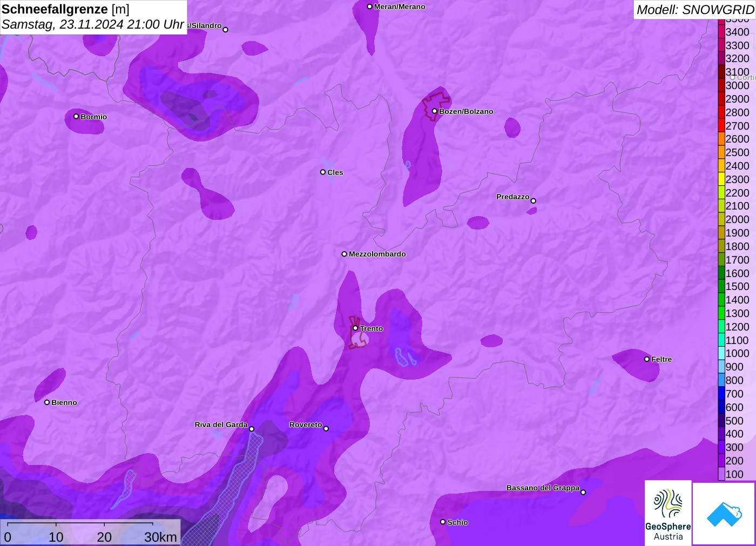
Task: Click the Cles location marker
Action: [323, 172]
